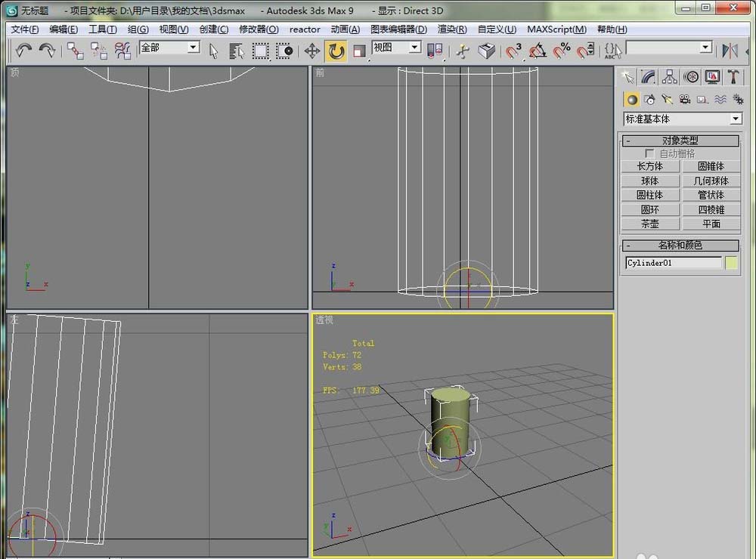This screenshot has width=756, height=559.
Task: Select the Select and Move tool
Action: (311, 51)
